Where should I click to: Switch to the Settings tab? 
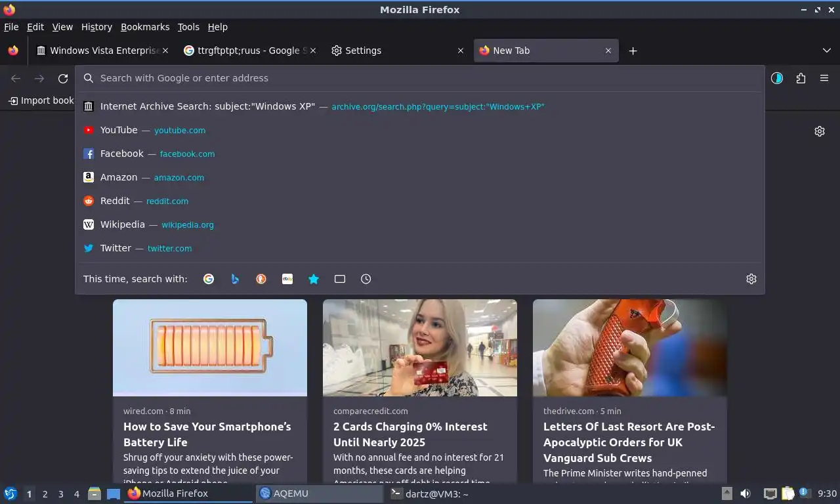(x=398, y=51)
